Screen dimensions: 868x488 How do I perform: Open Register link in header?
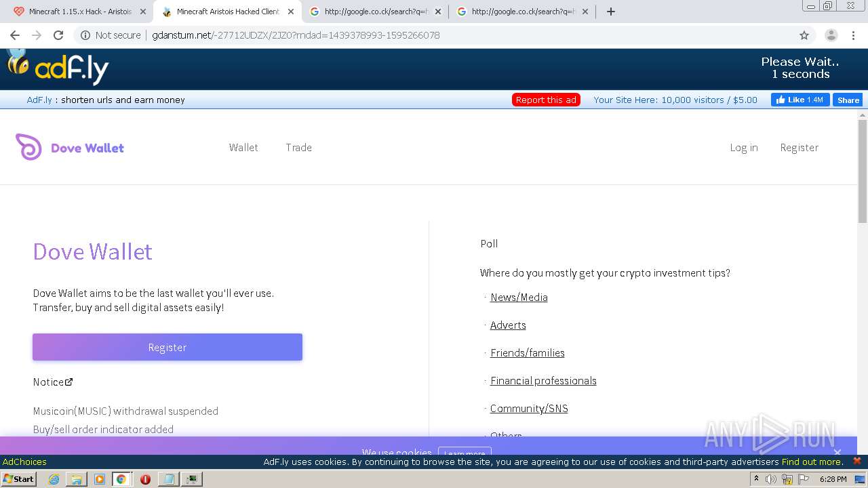[x=800, y=147]
